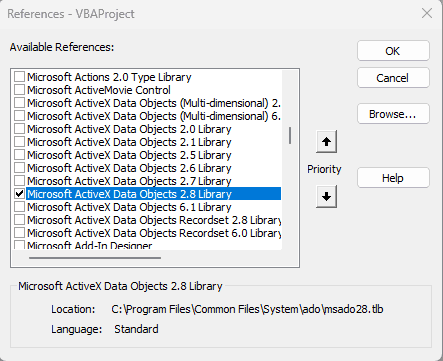Move reference down with Priority down arrow

[326, 197]
